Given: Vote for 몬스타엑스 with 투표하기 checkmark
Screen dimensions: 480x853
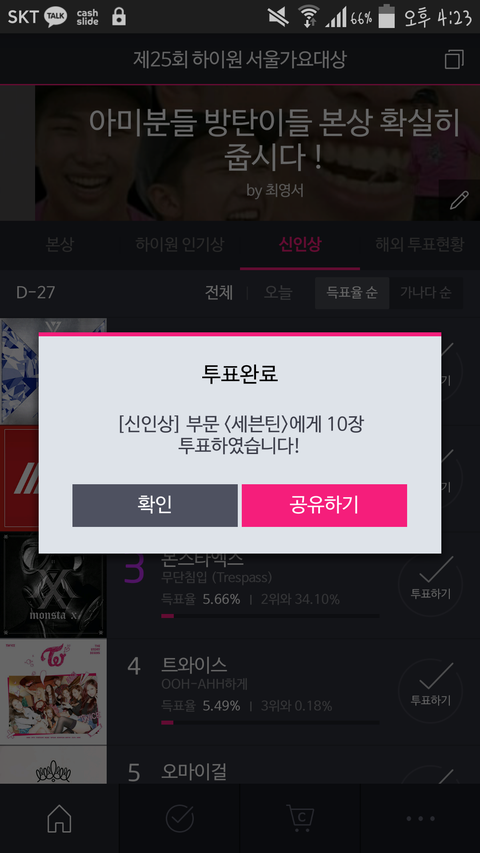Looking at the screenshot, I should click(x=430, y=584).
